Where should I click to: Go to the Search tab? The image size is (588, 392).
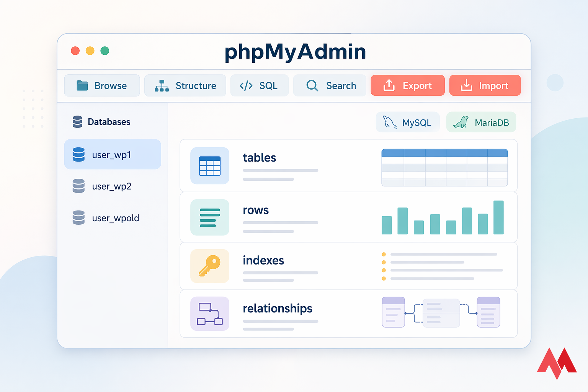click(x=330, y=85)
